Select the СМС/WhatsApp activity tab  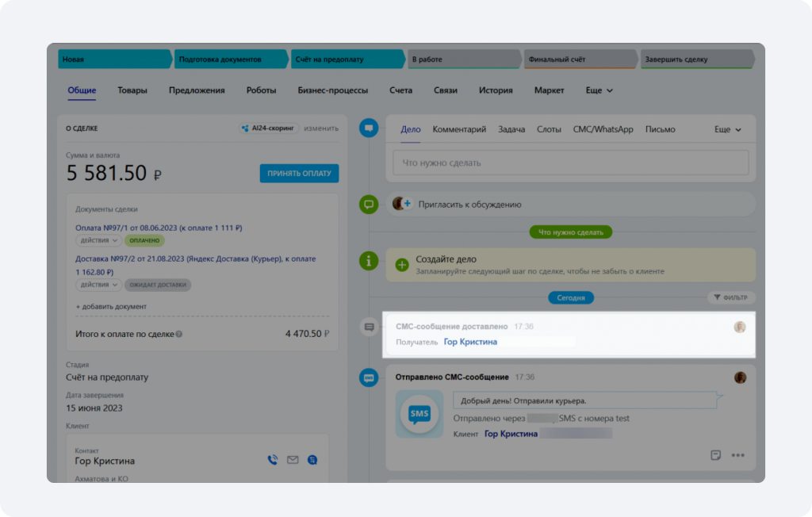click(x=603, y=129)
